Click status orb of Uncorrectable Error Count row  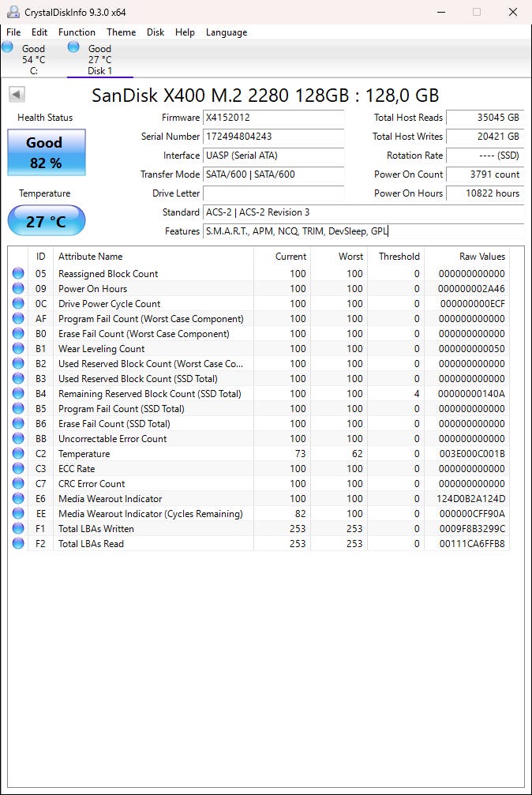(x=18, y=439)
